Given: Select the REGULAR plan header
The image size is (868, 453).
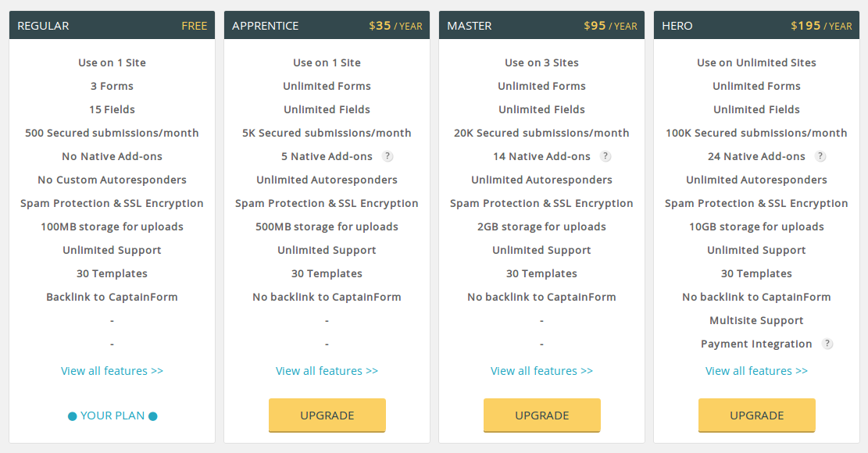Looking at the screenshot, I should pyautogui.click(x=43, y=25).
